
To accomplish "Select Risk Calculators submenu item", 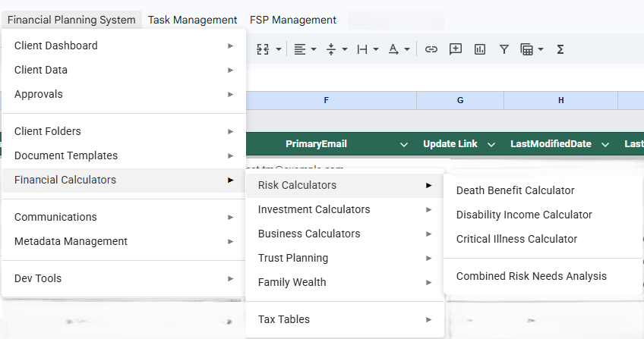I will 345,185.
